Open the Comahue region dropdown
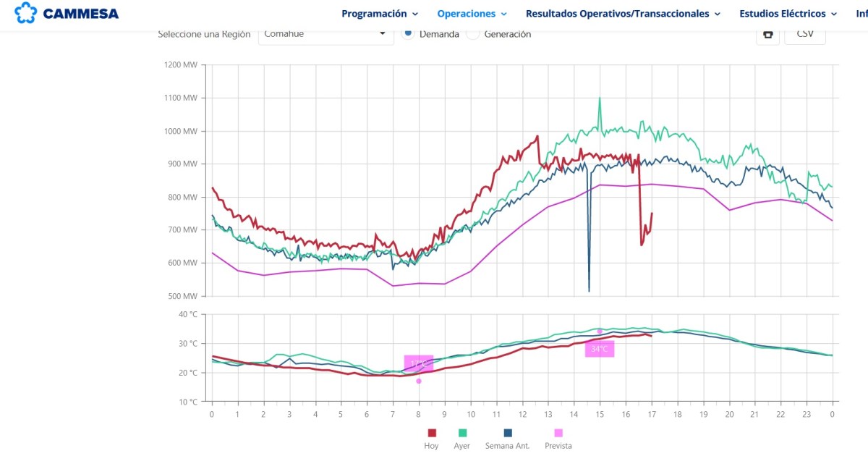The width and height of the screenshot is (868, 456). click(325, 34)
